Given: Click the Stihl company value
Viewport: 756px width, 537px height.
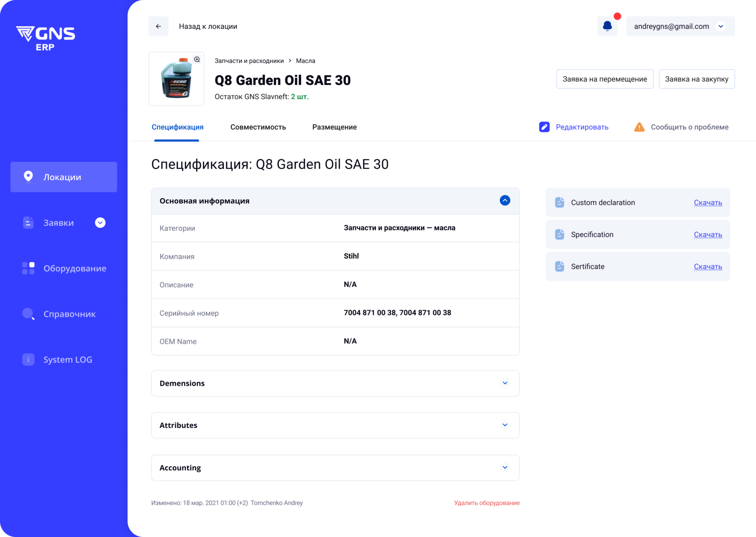Looking at the screenshot, I should [x=351, y=256].
